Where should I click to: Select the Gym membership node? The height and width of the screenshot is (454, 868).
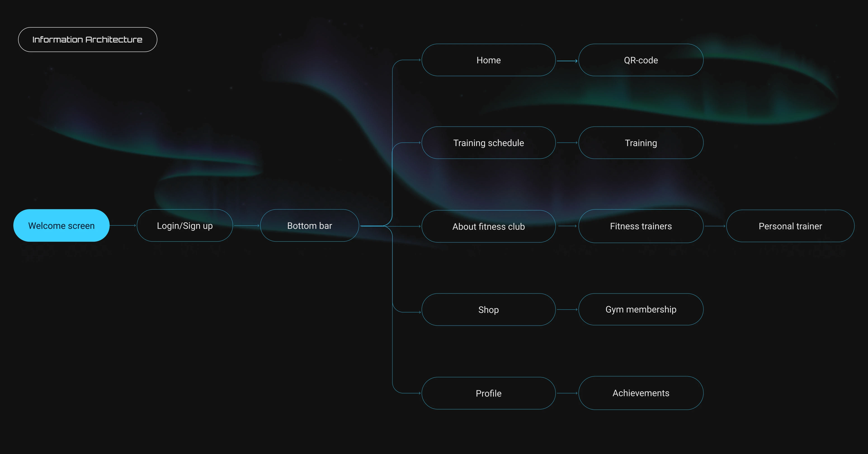click(x=641, y=309)
